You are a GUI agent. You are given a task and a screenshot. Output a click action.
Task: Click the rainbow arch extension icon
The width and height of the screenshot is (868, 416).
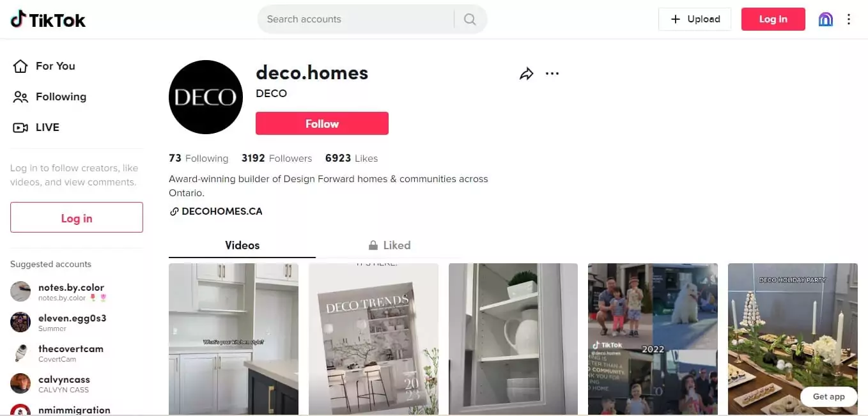(x=826, y=19)
